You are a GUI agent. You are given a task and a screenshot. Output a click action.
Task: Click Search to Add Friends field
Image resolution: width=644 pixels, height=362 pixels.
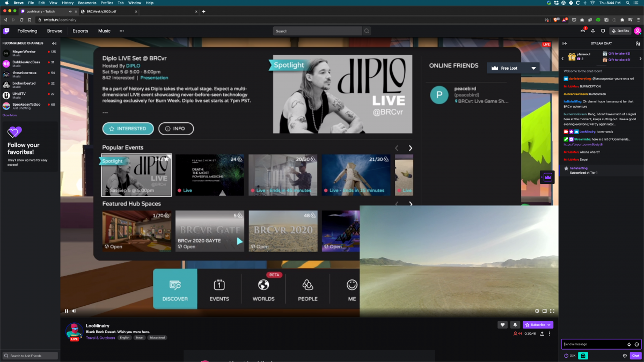point(30,356)
